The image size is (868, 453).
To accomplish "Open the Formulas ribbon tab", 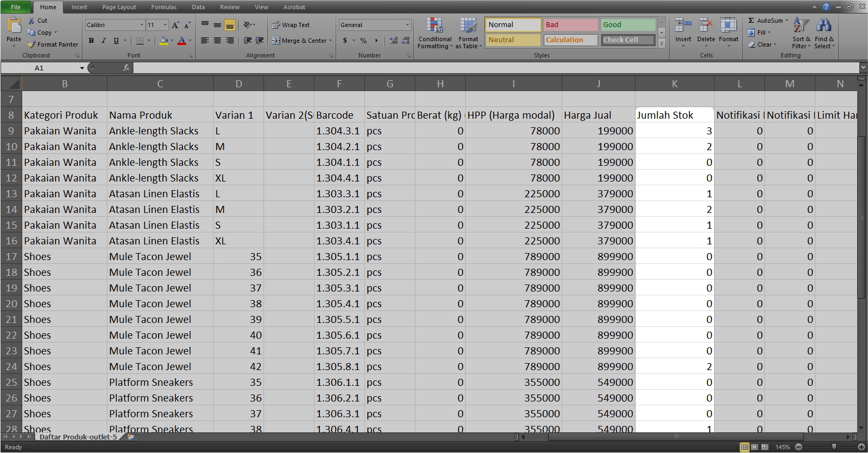I will click(164, 7).
